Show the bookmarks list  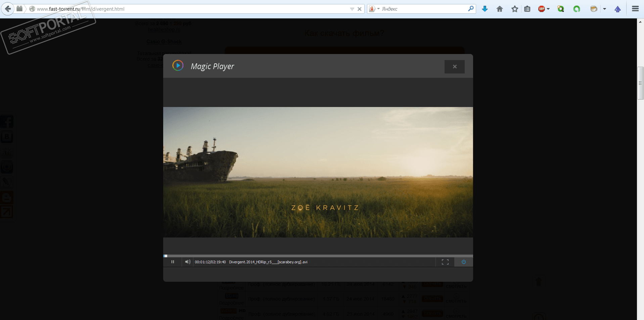(527, 9)
